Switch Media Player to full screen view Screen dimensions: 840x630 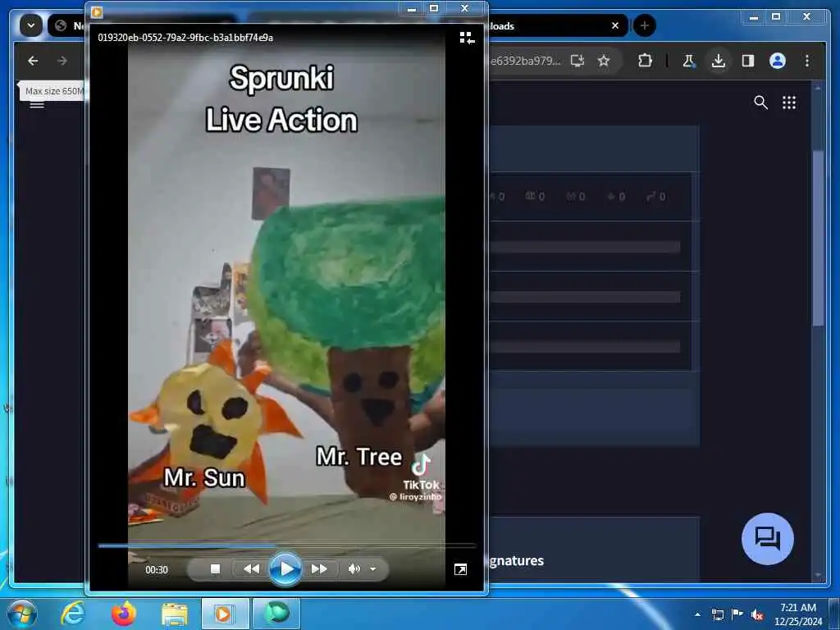460,569
